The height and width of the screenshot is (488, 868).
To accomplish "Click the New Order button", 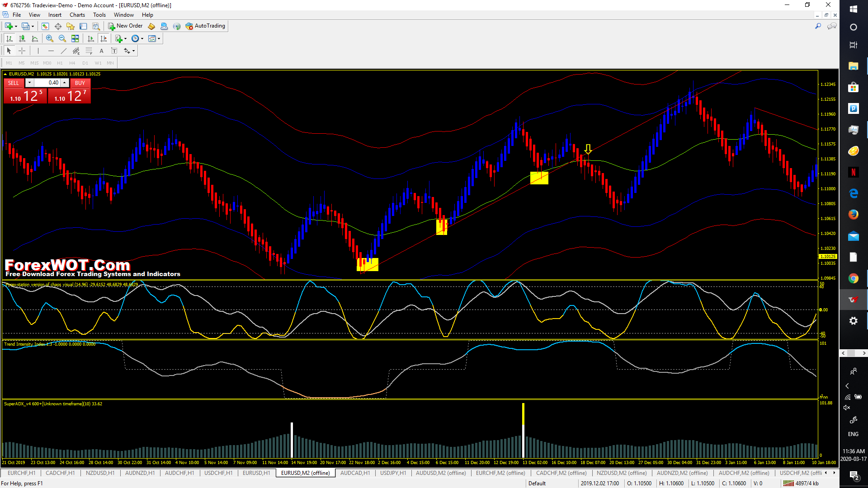I will (125, 26).
